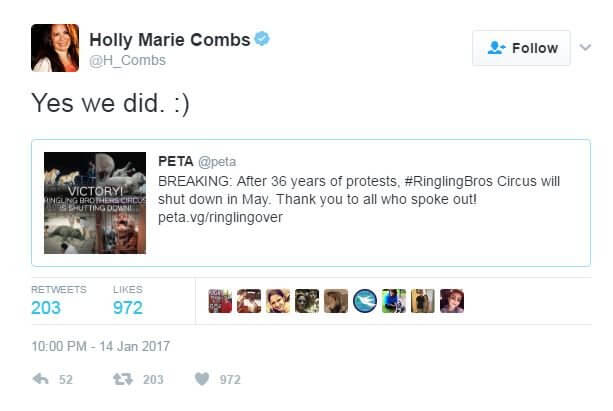
Task: Open the Holly Marie Combs name link
Action: point(168,40)
